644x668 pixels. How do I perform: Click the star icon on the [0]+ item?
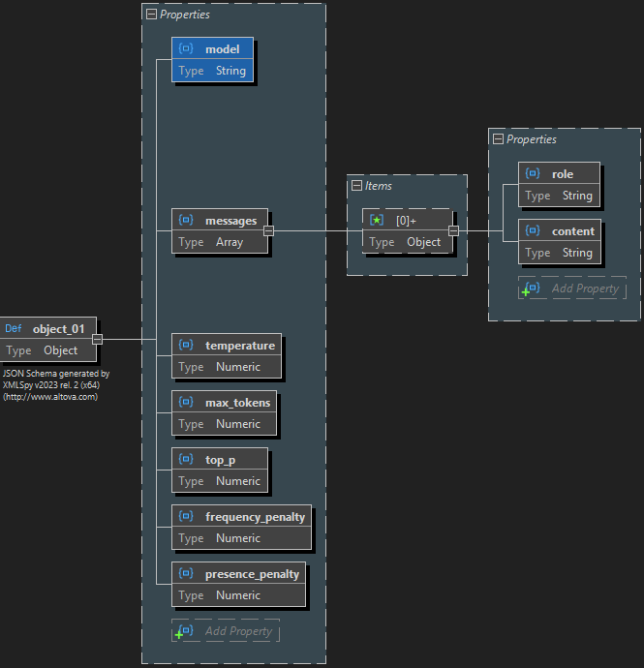point(377,221)
